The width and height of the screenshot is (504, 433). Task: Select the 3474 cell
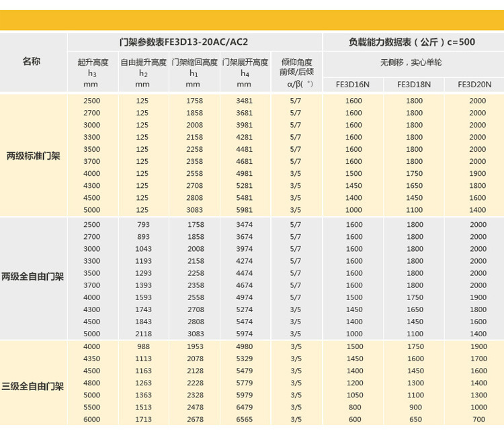click(x=245, y=224)
